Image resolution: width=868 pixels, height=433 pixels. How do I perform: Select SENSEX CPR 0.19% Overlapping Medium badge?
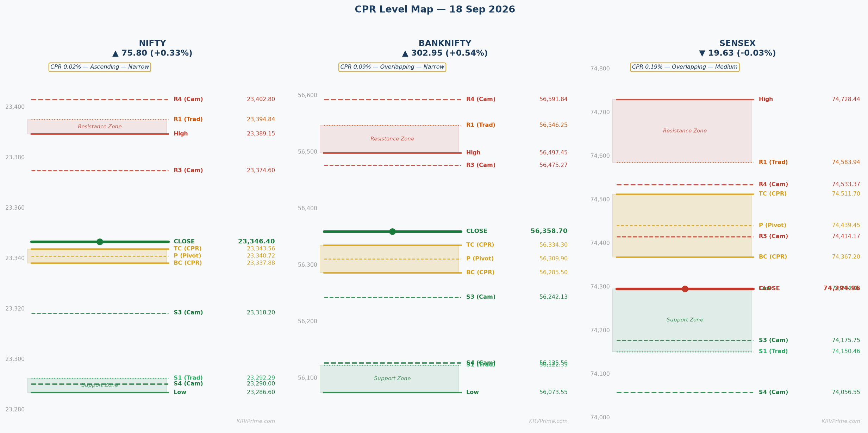[x=685, y=67]
